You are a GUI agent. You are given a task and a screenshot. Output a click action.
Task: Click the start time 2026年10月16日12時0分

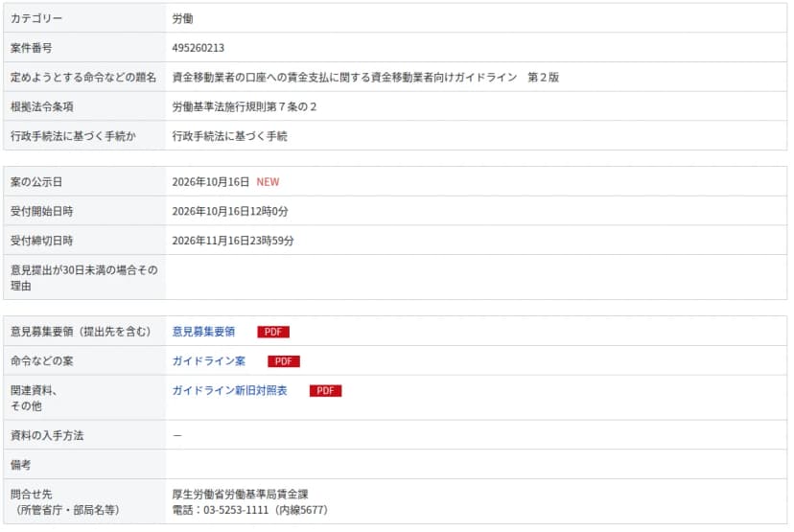230,211
